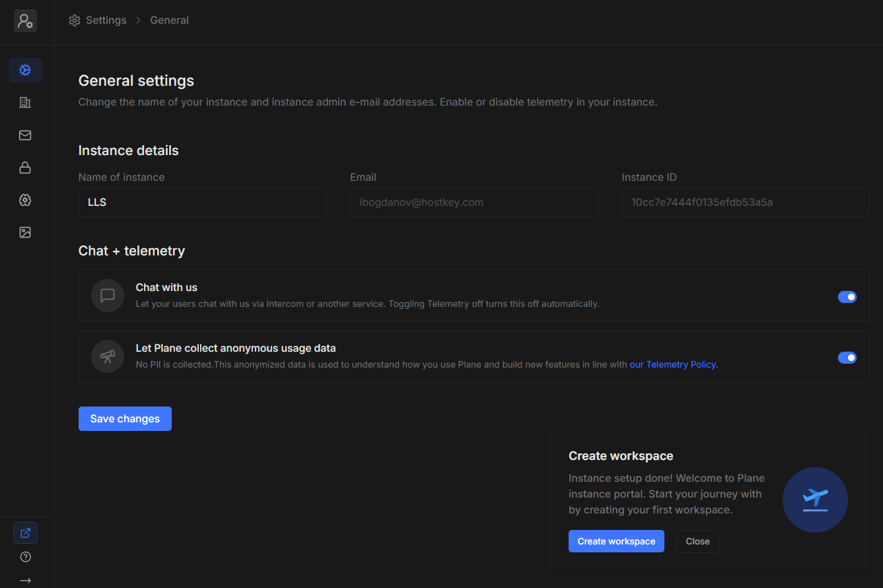
Task: Click the Name of instance input field
Action: 202,203
